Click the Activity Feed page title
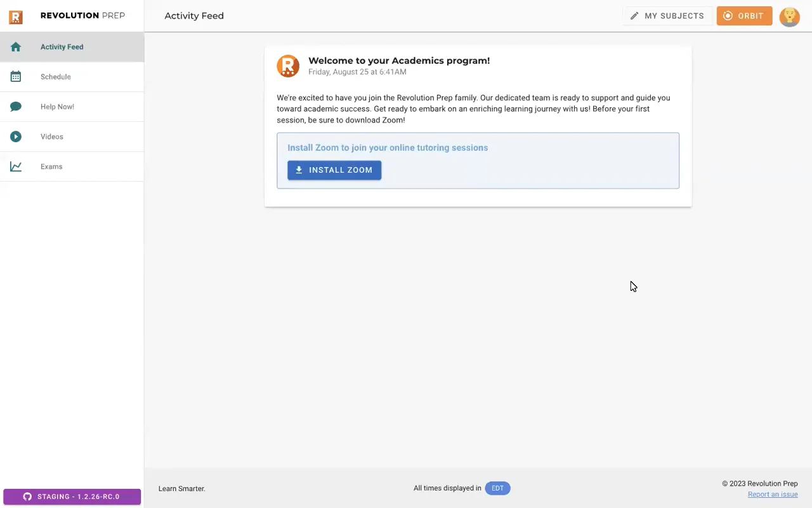812x508 pixels. [x=194, y=16]
